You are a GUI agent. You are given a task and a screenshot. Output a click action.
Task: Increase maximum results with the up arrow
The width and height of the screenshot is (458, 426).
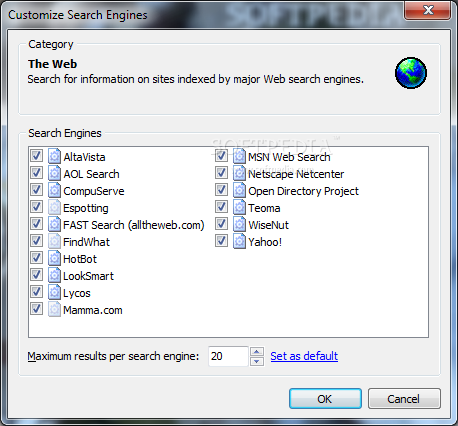pyautogui.click(x=257, y=352)
